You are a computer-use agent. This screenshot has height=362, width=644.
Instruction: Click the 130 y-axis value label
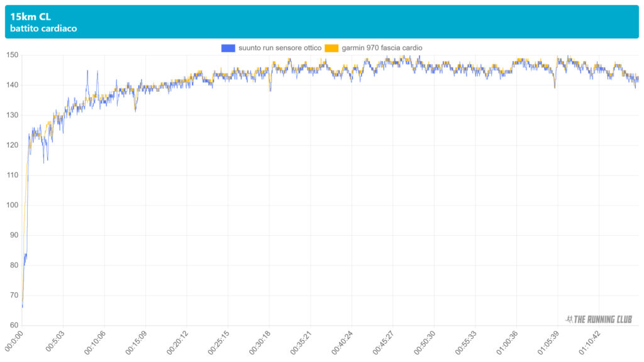(x=12, y=115)
